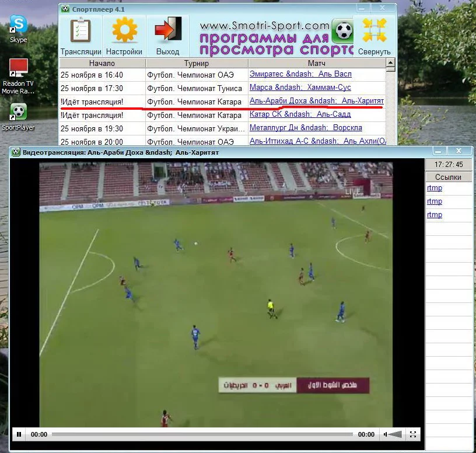
Task: Minimize the Спортплеер 4.1 window
Action: pos(362,8)
